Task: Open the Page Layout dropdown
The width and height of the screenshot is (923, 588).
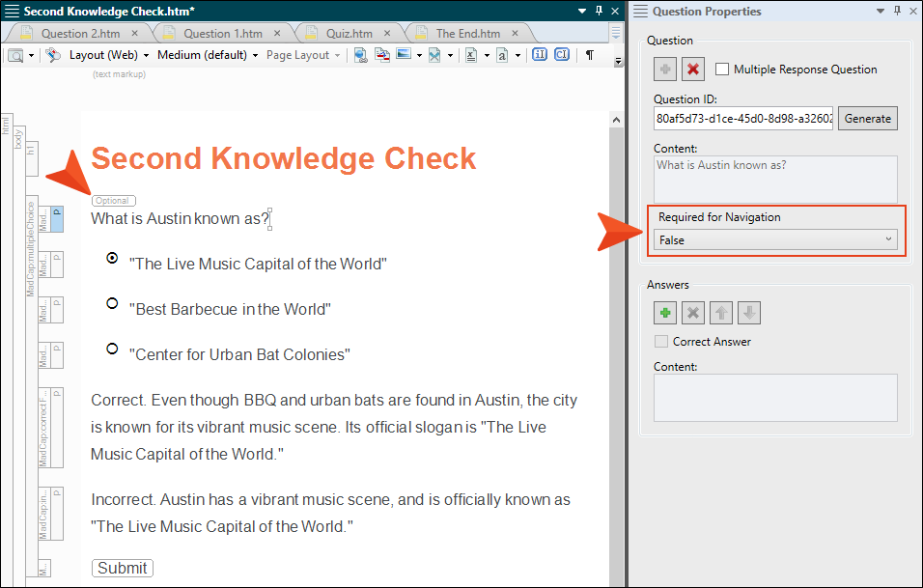Action: [303, 55]
